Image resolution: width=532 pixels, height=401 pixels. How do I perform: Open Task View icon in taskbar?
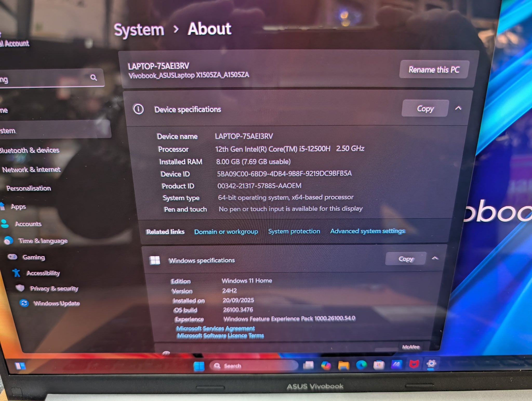308,365
